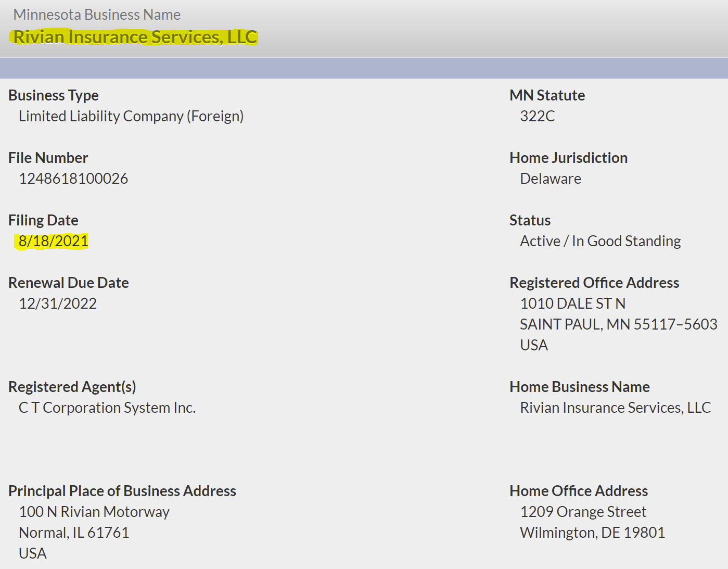Click the Minnesota Business Name label
The width and height of the screenshot is (728, 569).
97,15
